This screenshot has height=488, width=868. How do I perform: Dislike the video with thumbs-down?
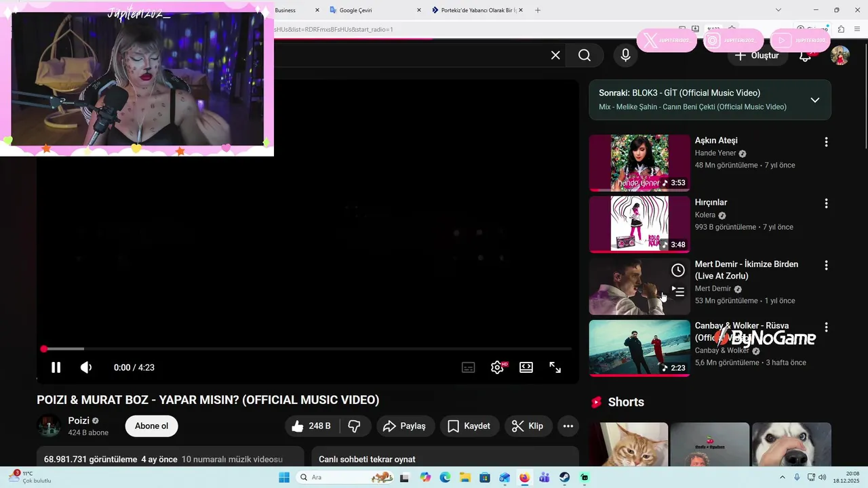tap(355, 426)
